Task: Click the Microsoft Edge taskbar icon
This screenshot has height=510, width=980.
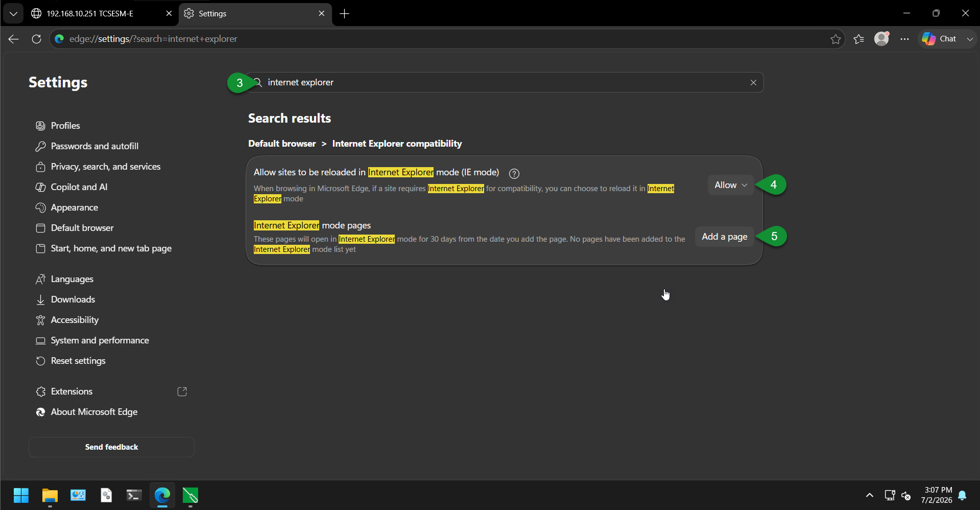Action: click(162, 495)
